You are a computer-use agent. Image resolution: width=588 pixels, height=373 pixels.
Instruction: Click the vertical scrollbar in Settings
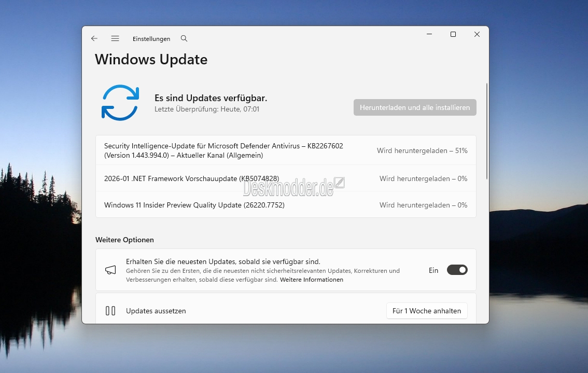click(x=486, y=131)
